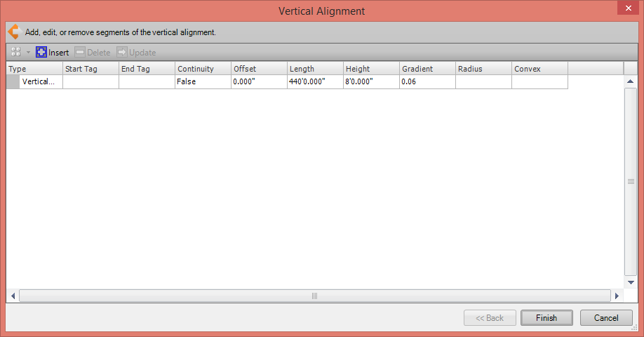Select the 'Vertical...' type cell
This screenshot has width=644, height=337.
[x=41, y=81]
